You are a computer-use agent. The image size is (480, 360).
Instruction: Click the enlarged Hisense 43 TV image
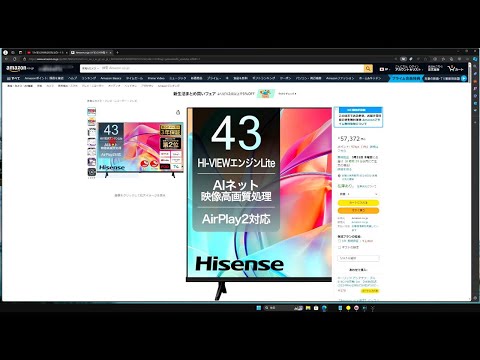click(259, 203)
